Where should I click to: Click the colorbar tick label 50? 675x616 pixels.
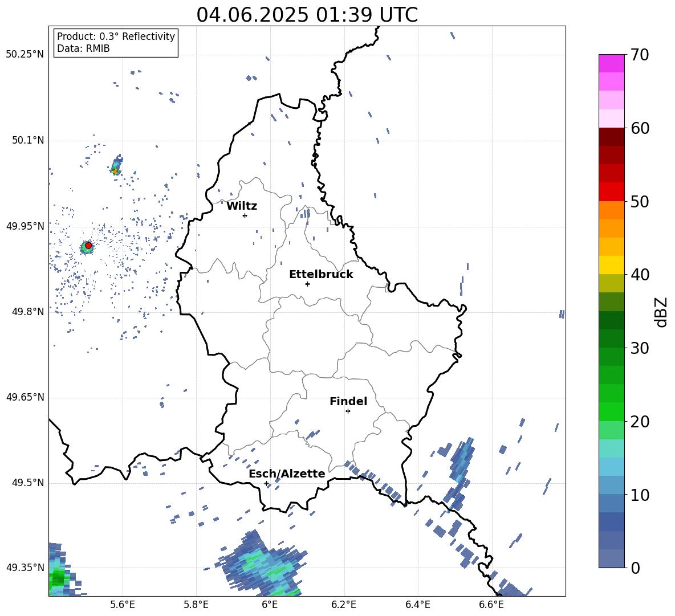tap(640, 201)
